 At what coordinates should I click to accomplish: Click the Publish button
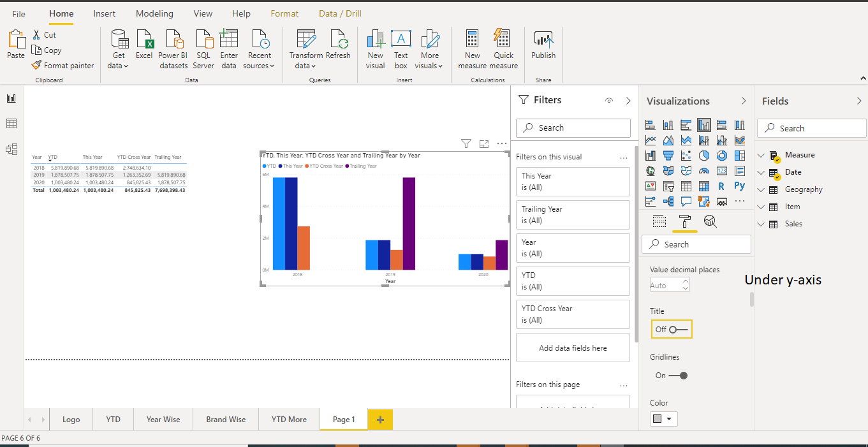(543, 45)
